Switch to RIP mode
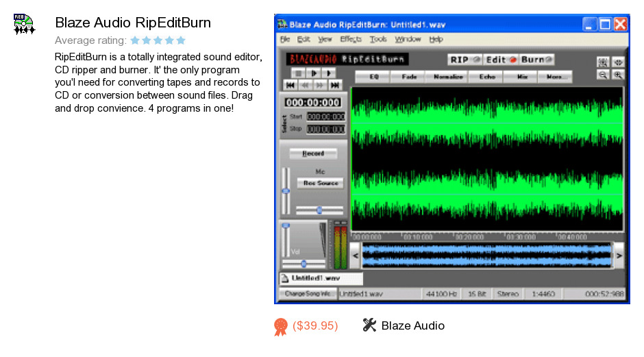The height and width of the screenshot is (357, 644). pos(465,60)
